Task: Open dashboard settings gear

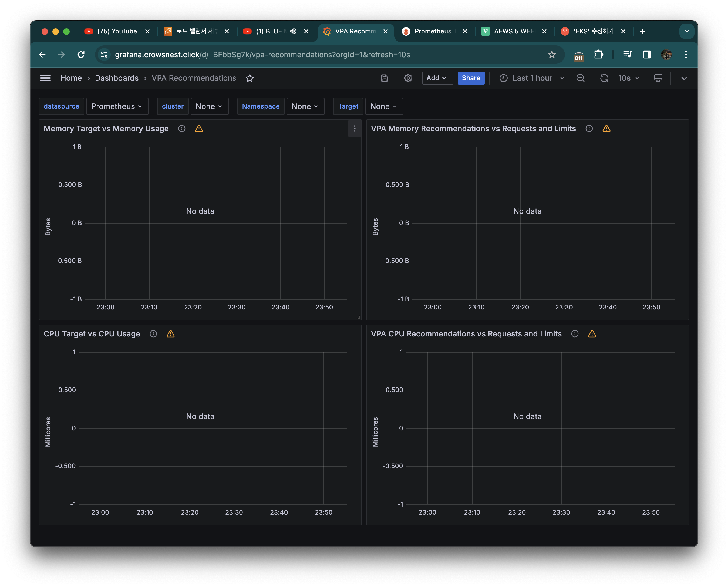Action: 408,78
